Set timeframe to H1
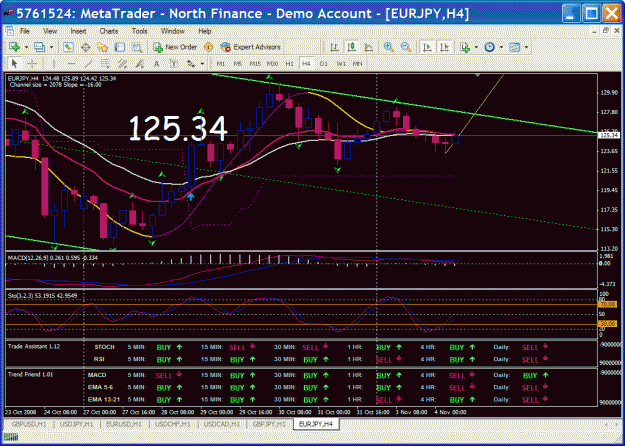The width and height of the screenshot is (625, 446). 289,64
